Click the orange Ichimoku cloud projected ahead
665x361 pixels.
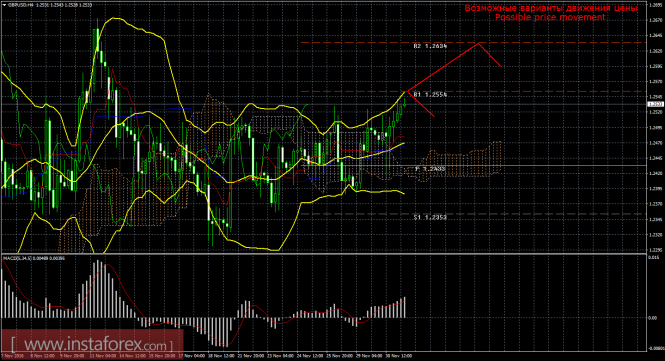click(458, 163)
